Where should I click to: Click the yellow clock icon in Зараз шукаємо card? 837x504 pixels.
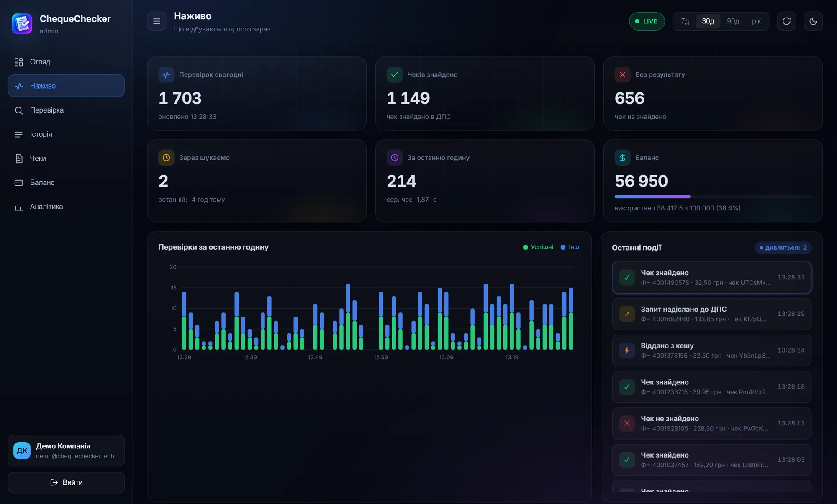point(166,158)
